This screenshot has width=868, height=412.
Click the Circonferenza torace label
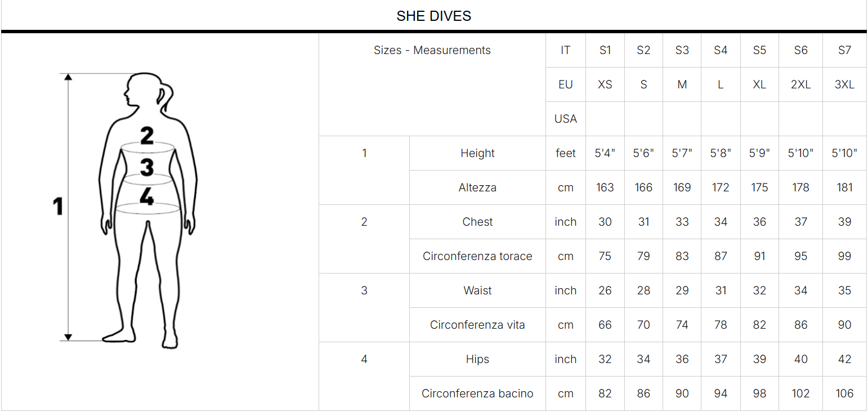[x=477, y=256]
